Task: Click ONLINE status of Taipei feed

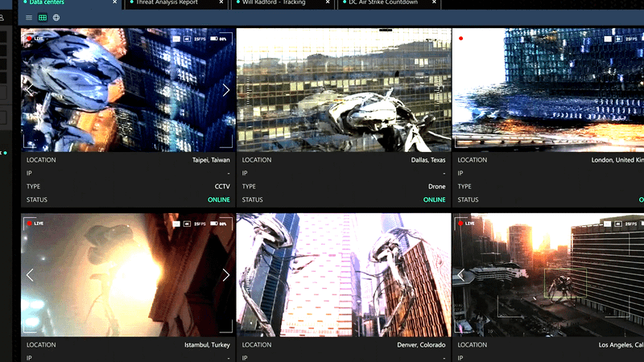Action: 218,200
